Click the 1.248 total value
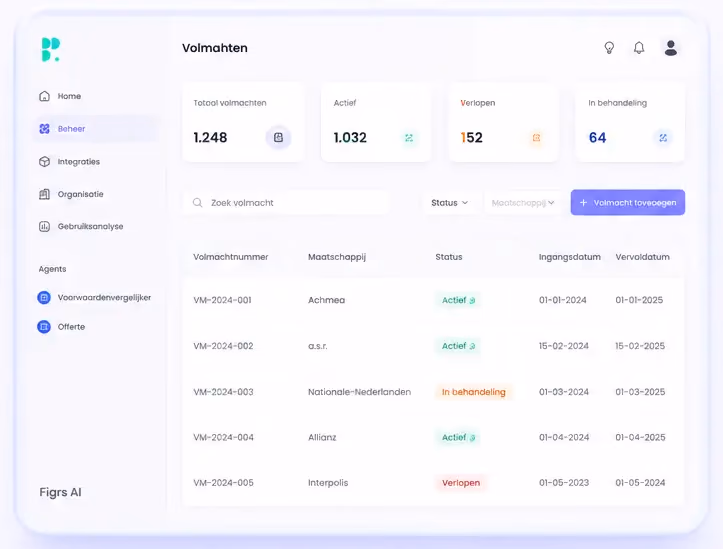Screen dimensions: 723x549 point(210,137)
